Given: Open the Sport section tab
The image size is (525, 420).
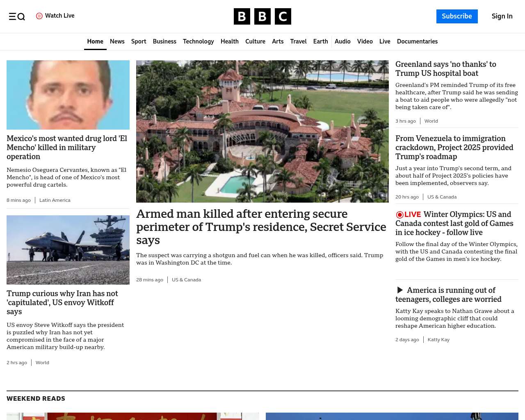Looking at the screenshot, I should 139,41.
